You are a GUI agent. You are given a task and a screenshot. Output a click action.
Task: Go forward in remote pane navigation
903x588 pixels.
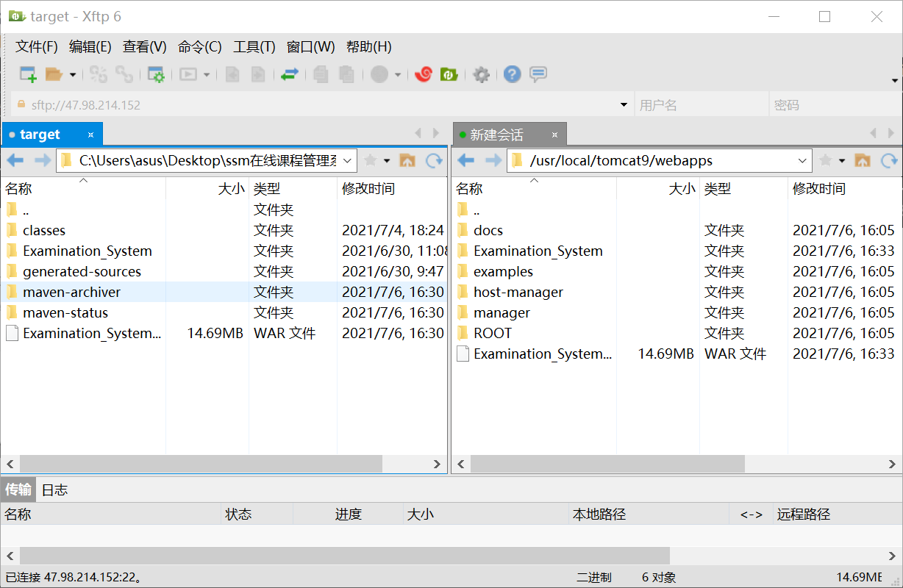point(493,160)
